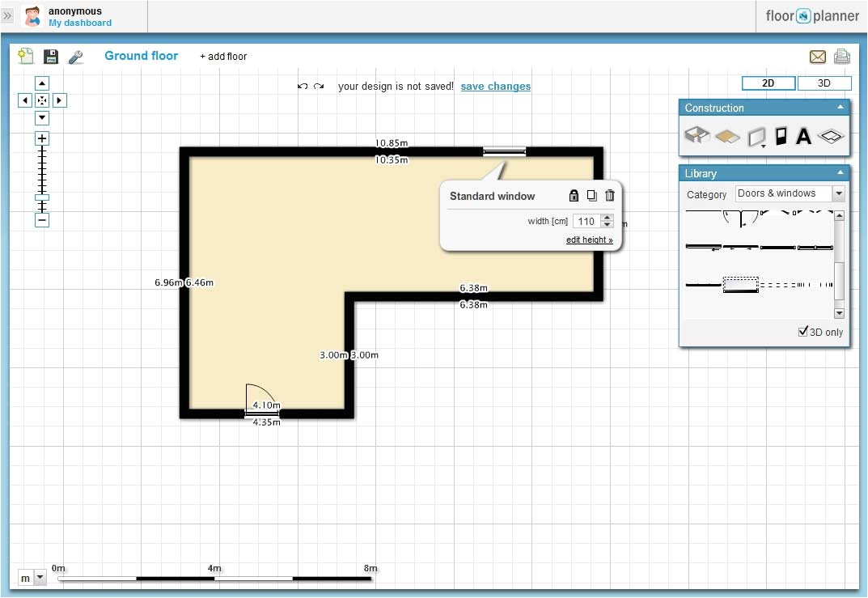Open settings with the wrench icon
The image size is (868, 598).
[x=76, y=56]
